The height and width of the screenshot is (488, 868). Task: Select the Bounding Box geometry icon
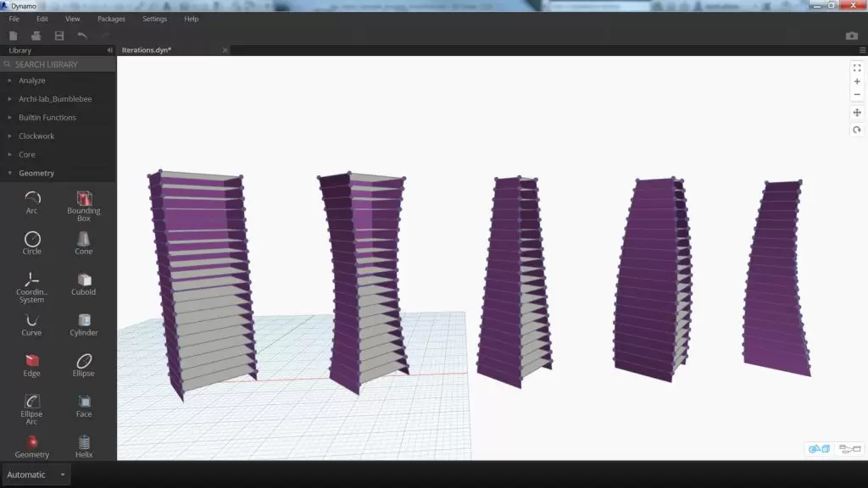(84, 198)
